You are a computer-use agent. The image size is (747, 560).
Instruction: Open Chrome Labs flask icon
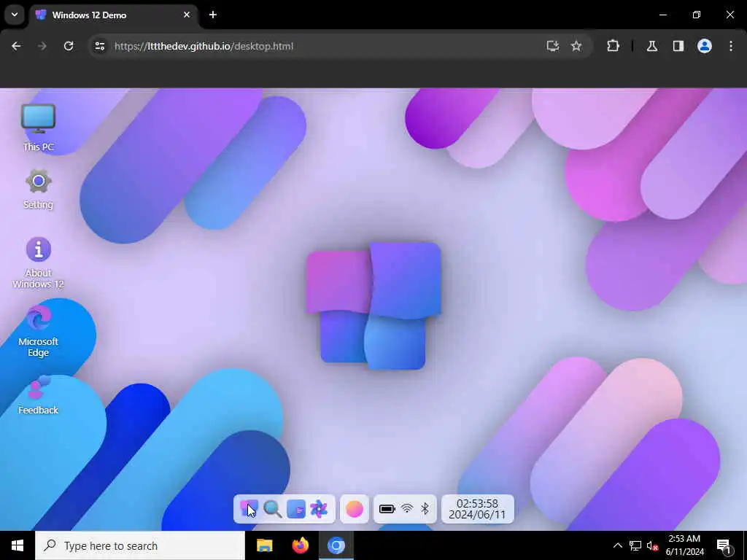click(x=652, y=46)
